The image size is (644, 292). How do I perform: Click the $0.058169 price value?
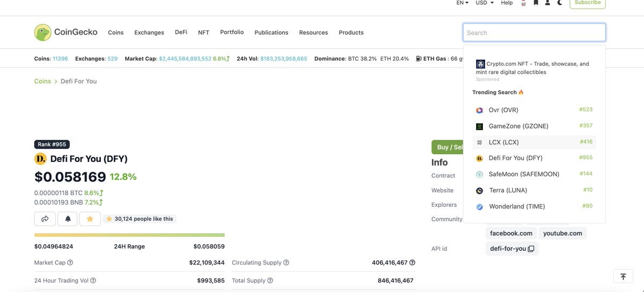point(70,177)
